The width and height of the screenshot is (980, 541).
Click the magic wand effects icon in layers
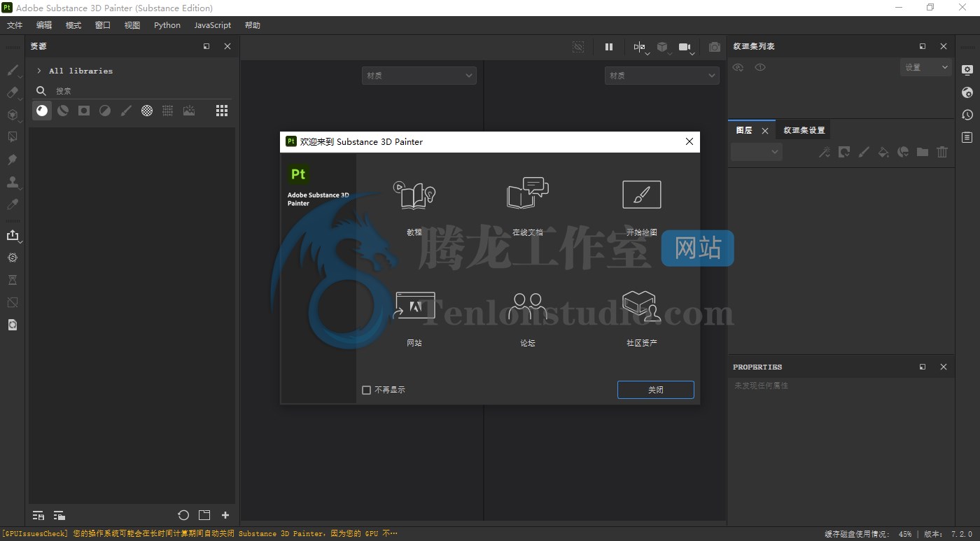[825, 152]
